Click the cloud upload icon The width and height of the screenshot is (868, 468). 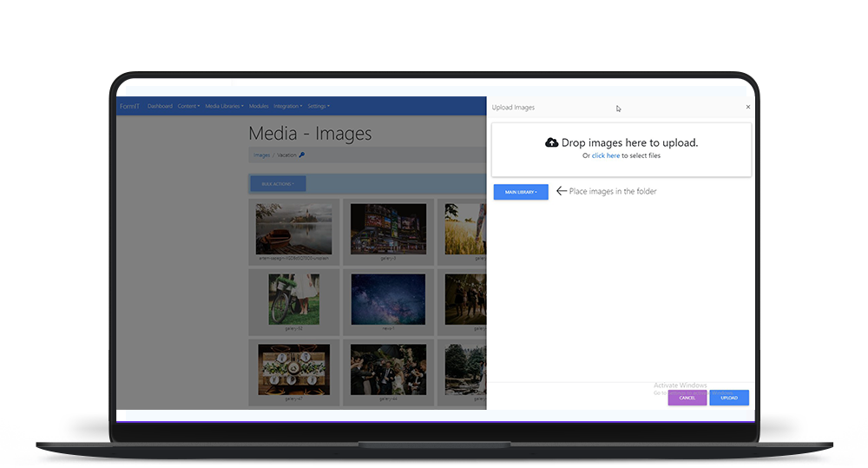click(x=551, y=142)
